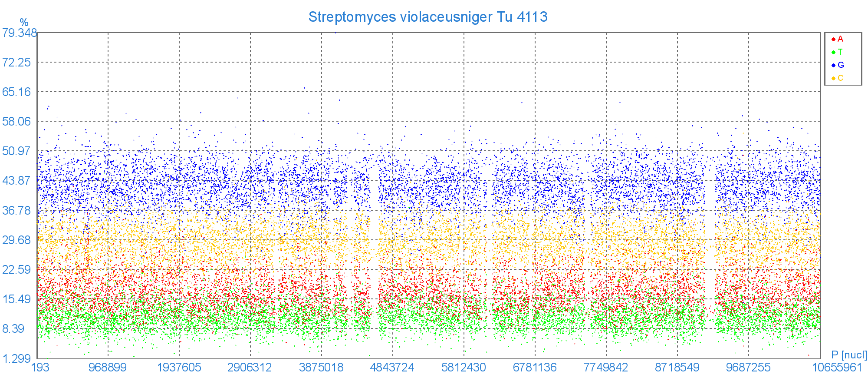This screenshot has height=391, width=868.
Task: Click the y-axis value 22.59
Action: [17, 270]
